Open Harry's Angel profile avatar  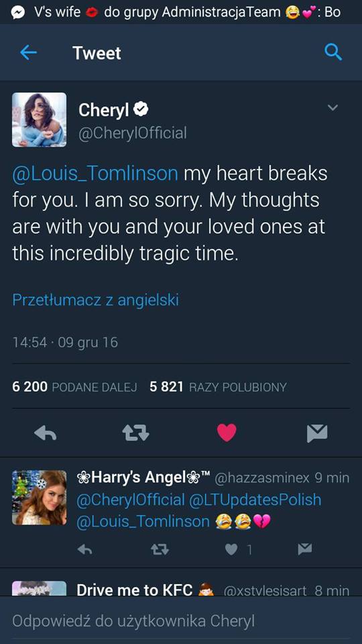pyautogui.click(x=39, y=497)
